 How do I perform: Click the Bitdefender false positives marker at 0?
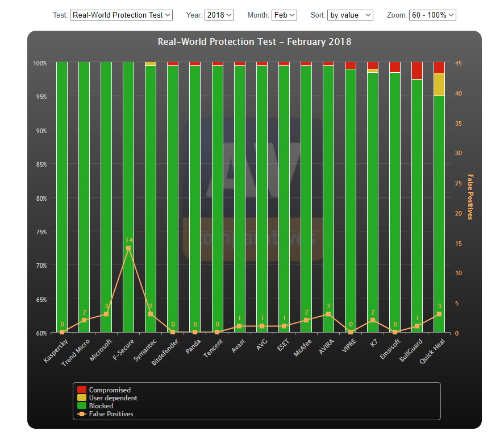[173, 332]
